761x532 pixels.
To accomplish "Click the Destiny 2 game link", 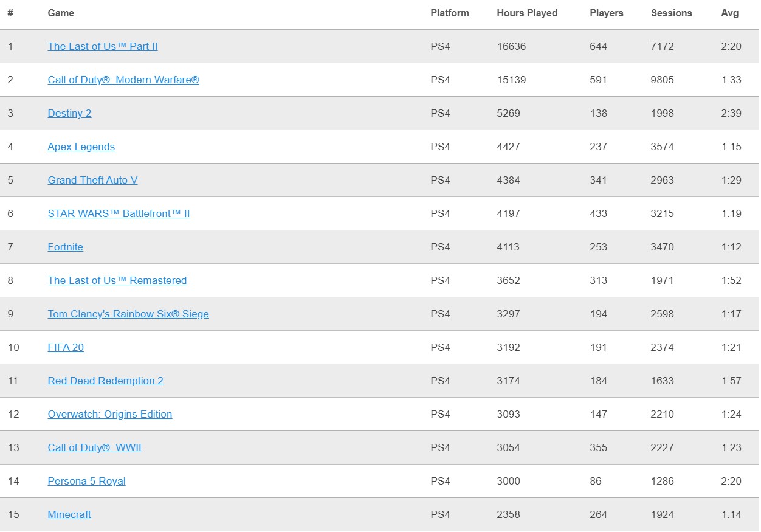I will click(69, 113).
